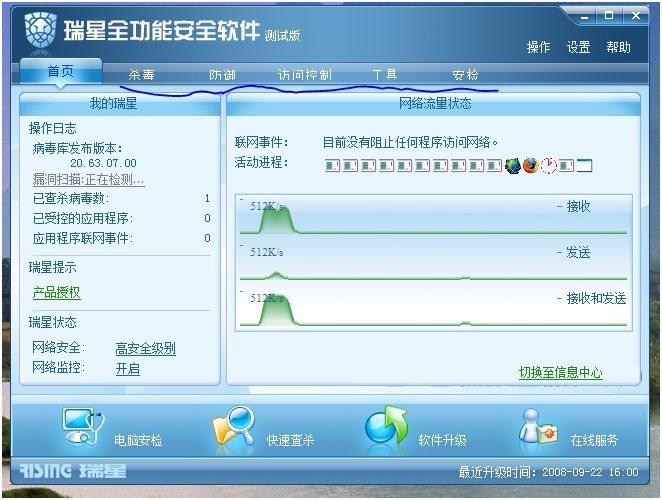Click the RISING 瑞星 footer logo
This screenshot has width=662, height=500.
pos(73,471)
